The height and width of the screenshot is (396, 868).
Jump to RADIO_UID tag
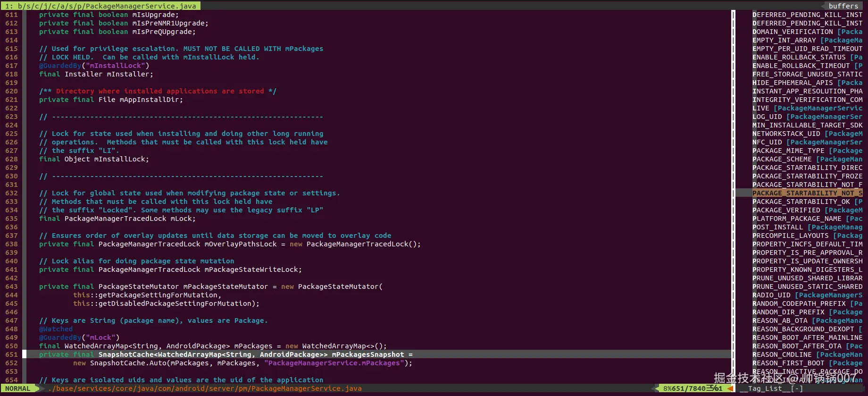807,295
